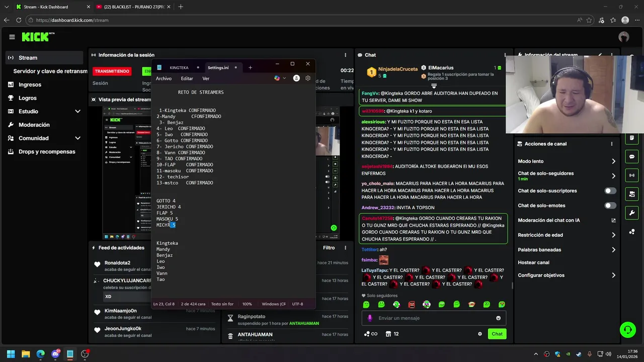Viewport: 644px width, 362px height.
Task: Open Acciones de canal three-dot menu
Action: coord(612,144)
